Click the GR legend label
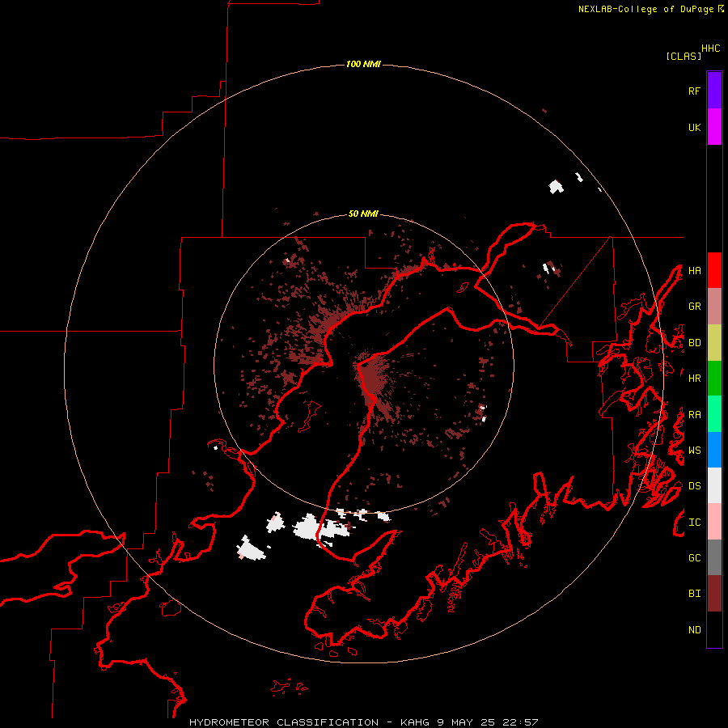Screen dimensions: 728x728 click(x=694, y=307)
